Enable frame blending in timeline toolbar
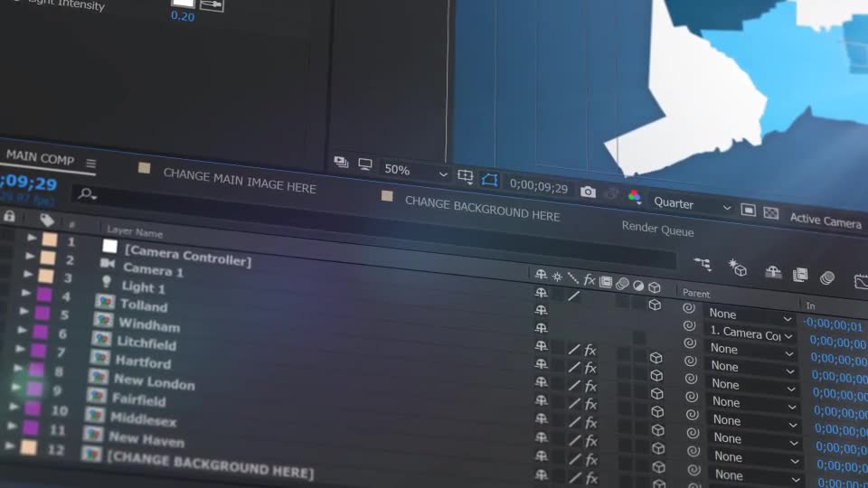 tap(800, 275)
